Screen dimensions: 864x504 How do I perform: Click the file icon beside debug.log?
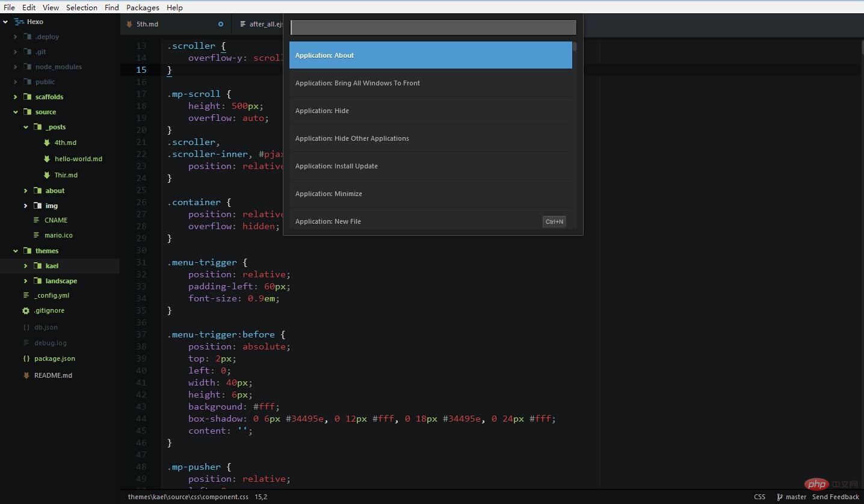click(x=26, y=343)
